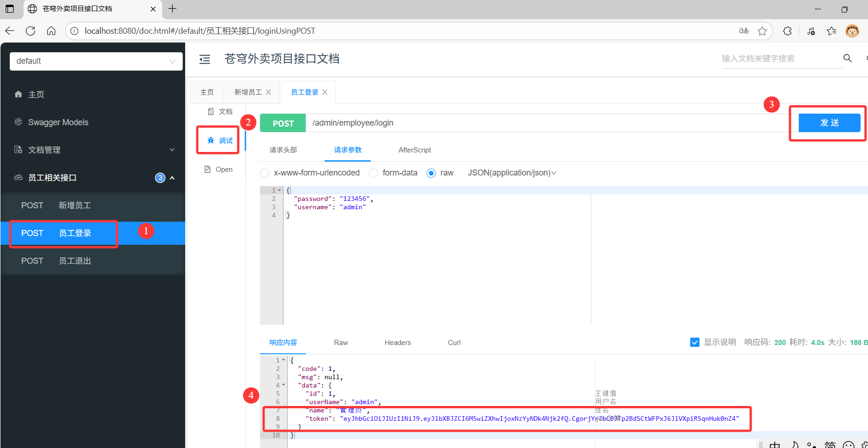Add page to favorites with star icon
Viewport: 868px width, 448px height.
tap(762, 31)
